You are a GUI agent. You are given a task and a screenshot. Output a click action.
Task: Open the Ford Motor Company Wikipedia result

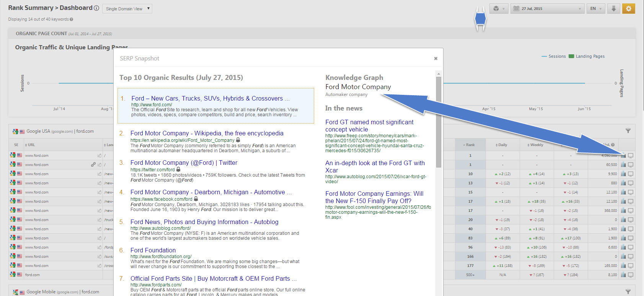207,133
